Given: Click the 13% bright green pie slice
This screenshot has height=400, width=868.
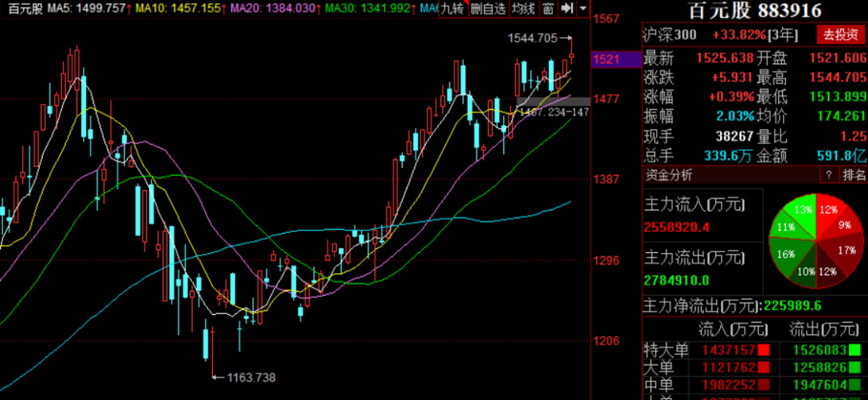Looking at the screenshot, I should pos(801,212).
